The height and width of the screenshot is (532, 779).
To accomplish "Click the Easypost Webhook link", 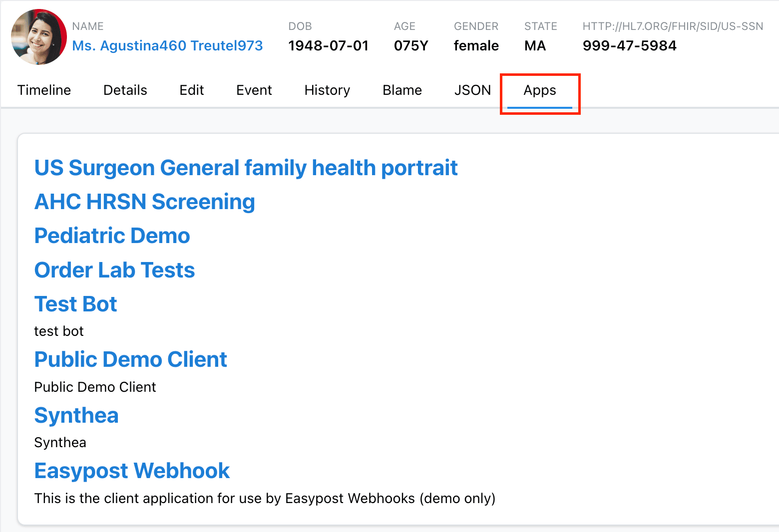I will 132,471.
